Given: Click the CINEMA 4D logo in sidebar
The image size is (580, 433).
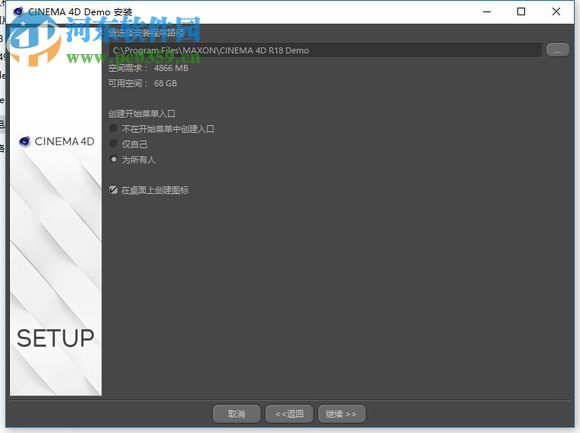Looking at the screenshot, I should (x=57, y=141).
